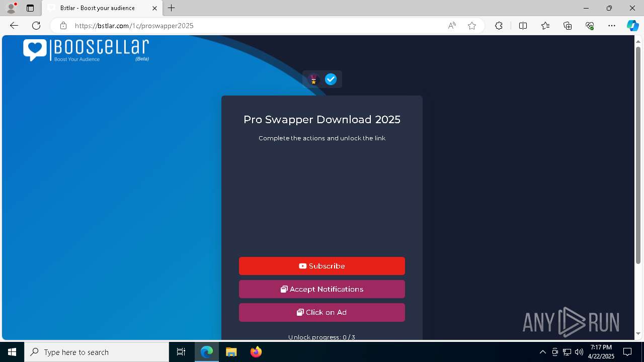Image resolution: width=644 pixels, height=362 pixels.
Task: Open the meet-now camera tray icon
Action: (x=555, y=352)
